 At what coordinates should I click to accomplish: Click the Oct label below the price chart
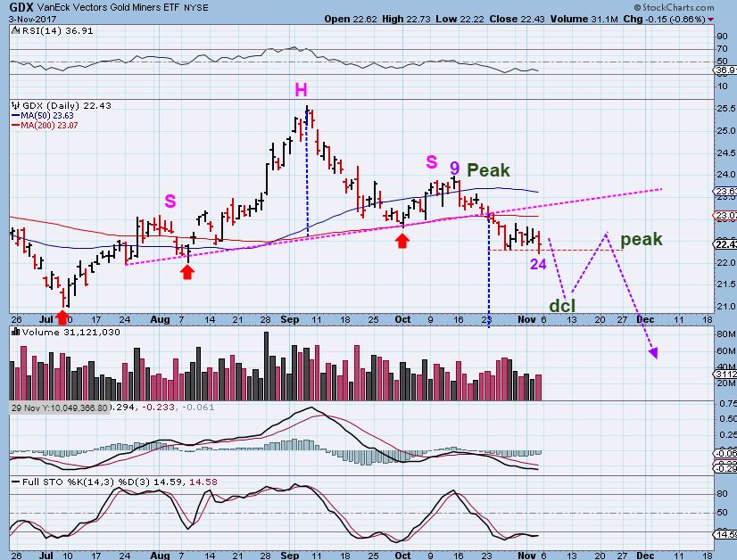(402, 319)
